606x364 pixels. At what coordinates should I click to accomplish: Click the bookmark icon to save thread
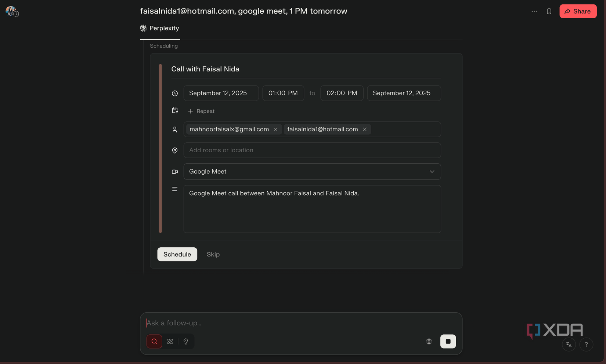pyautogui.click(x=549, y=11)
